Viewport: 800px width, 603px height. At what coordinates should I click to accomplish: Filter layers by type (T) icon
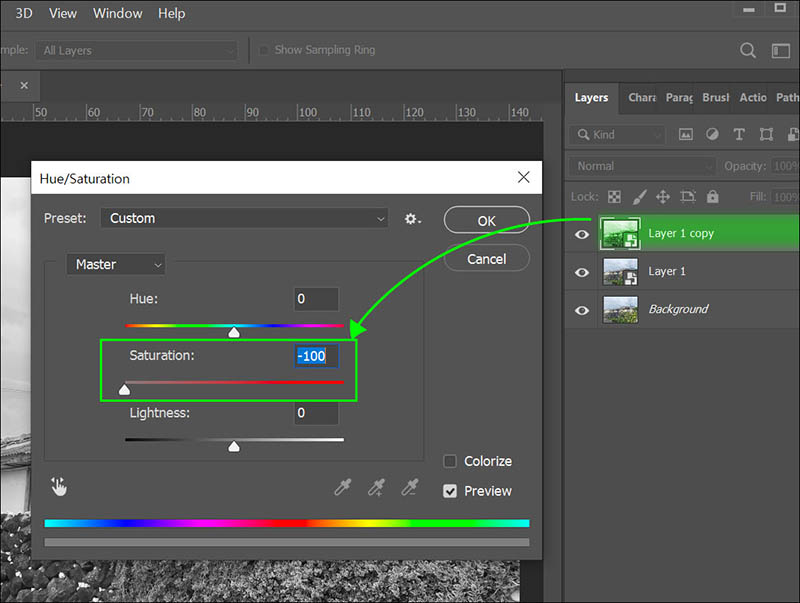point(739,134)
